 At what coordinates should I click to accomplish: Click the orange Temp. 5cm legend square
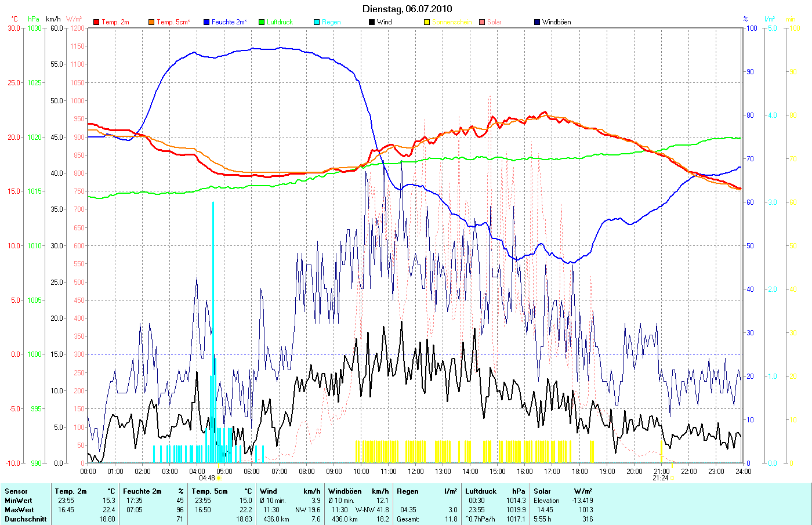(151, 22)
